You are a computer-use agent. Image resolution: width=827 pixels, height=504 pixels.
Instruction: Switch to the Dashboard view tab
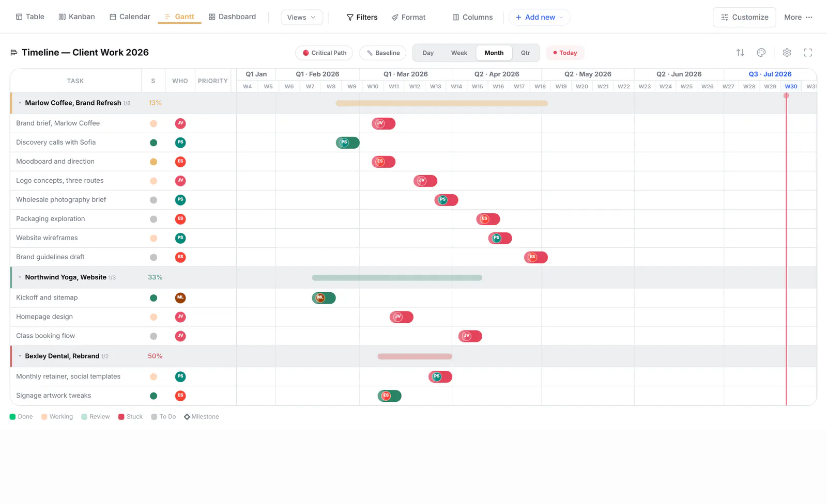[x=232, y=17]
